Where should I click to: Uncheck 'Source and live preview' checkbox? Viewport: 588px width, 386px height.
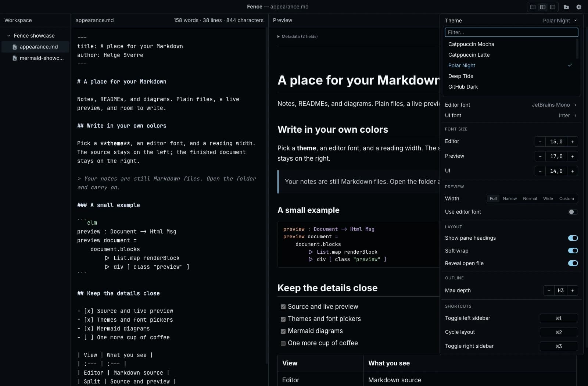tap(283, 307)
